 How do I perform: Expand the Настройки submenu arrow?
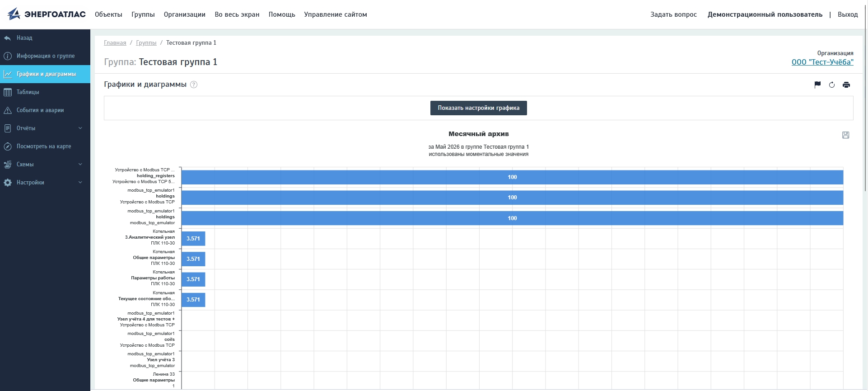tap(80, 182)
